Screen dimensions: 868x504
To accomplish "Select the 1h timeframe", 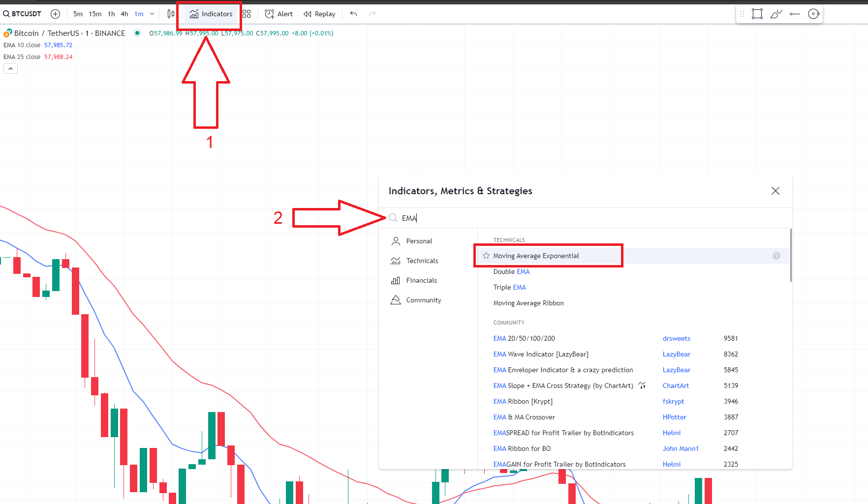I will coord(111,14).
